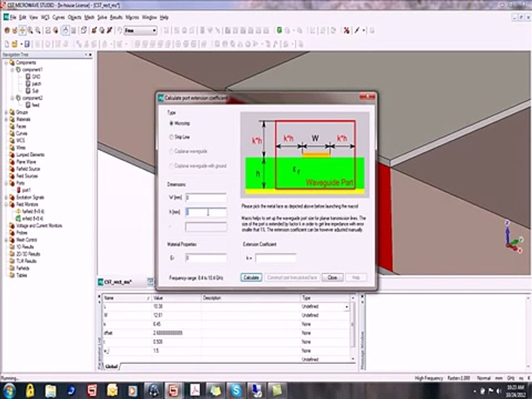Click the pencil wand toolbar icon
Image resolution: width=532 pixels, height=399 pixels.
click(357, 30)
